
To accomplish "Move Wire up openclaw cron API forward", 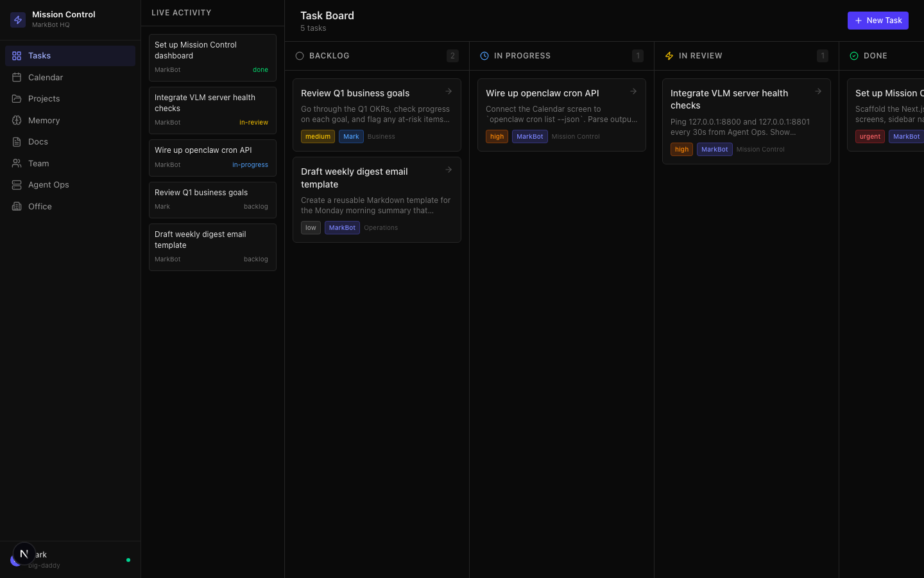I will 633,92.
